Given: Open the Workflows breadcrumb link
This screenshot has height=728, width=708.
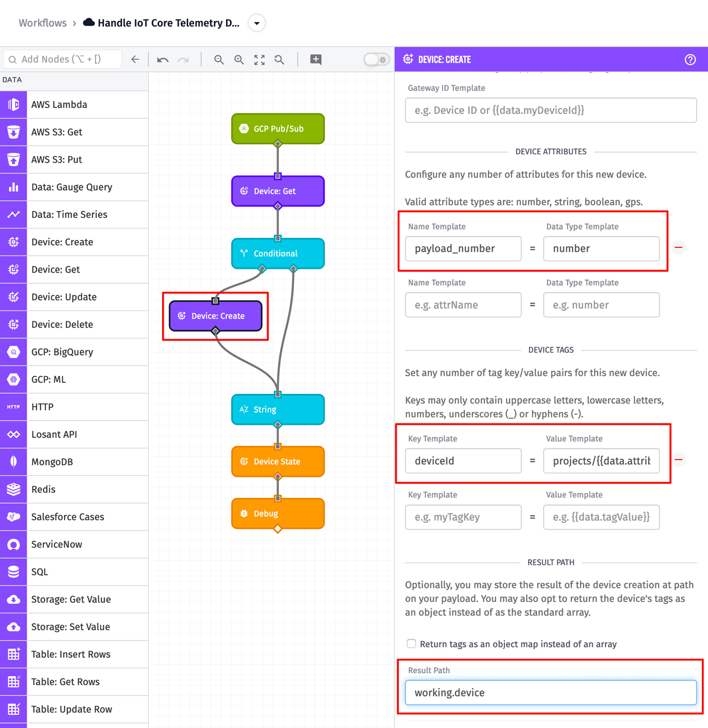Looking at the screenshot, I should coord(43,23).
